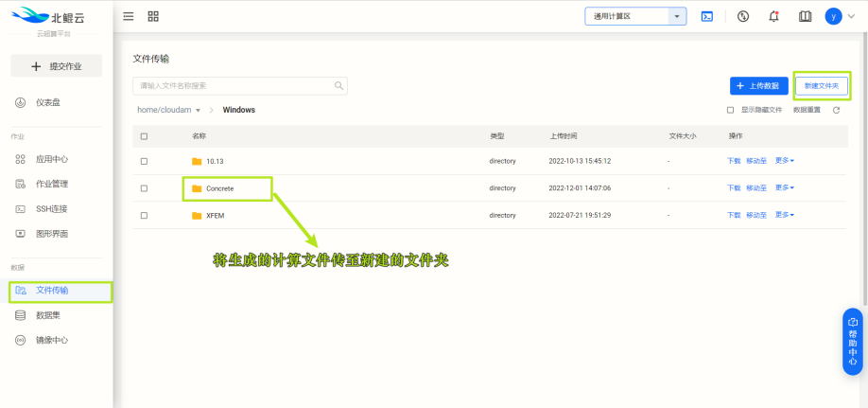Click 移动至 for the Concrete folder
868x408 pixels.
click(x=756, y=188)
